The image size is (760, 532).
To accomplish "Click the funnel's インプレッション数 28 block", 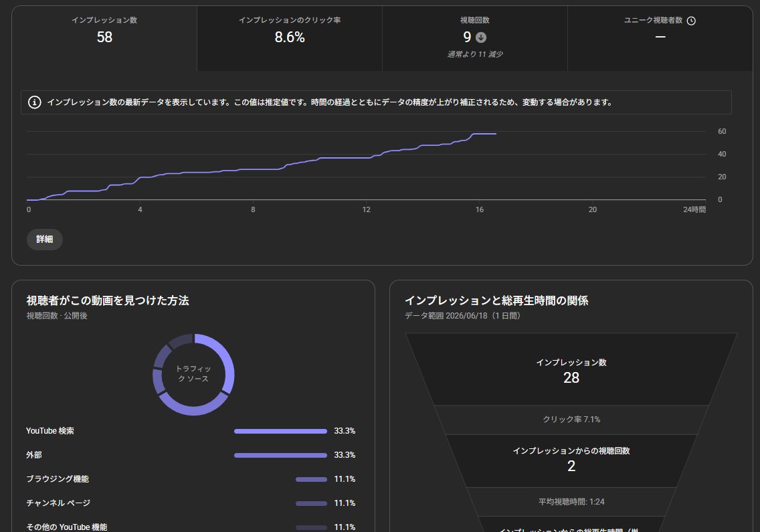I will coord(571,369).
